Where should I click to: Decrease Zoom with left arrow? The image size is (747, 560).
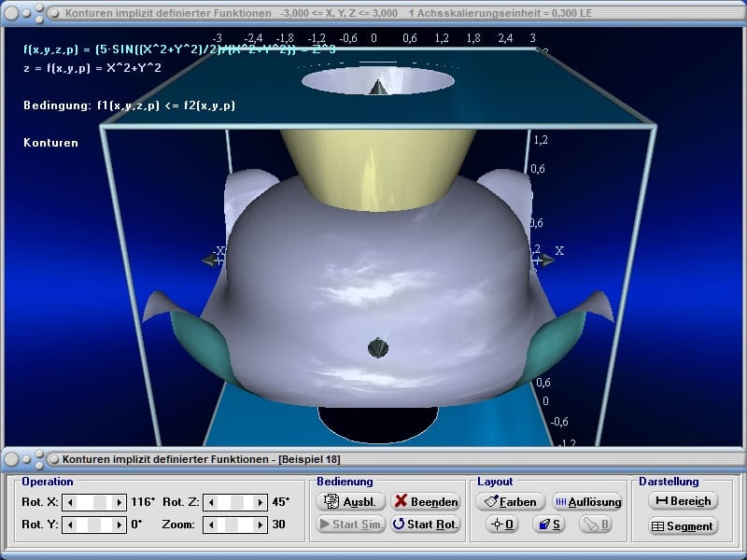tap(211, 525)
